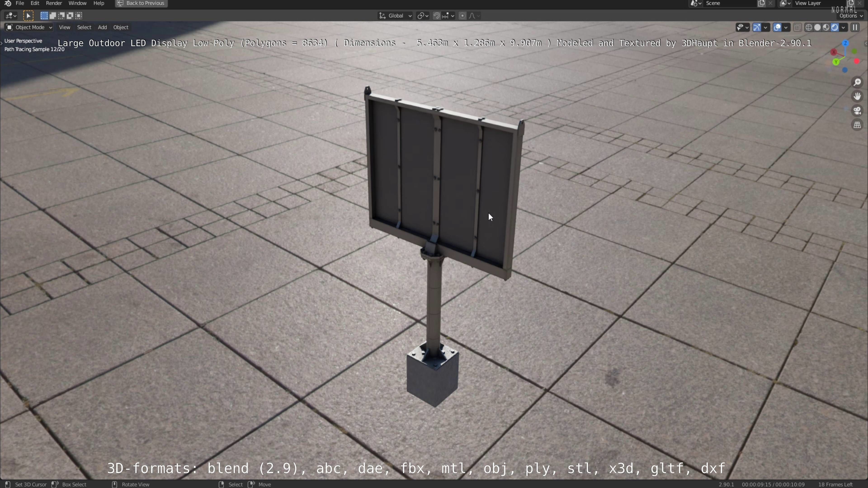Click the Zoom view magnifier icon
This screenshot has height=488, width=868.
click(857, 82)
